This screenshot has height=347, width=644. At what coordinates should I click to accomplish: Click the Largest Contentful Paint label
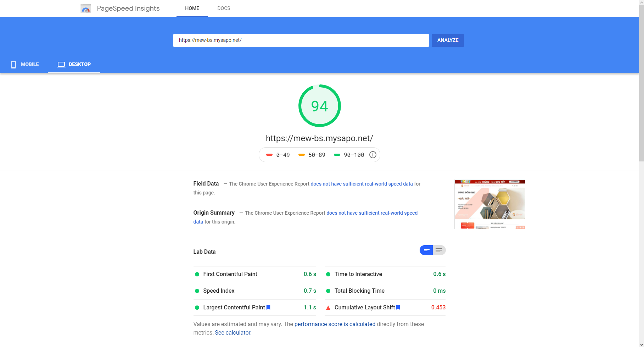234,308
